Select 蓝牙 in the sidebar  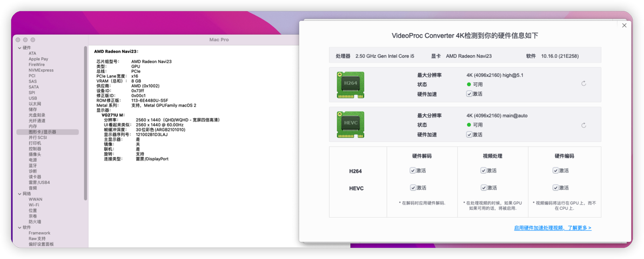click(x=32, y=165)
